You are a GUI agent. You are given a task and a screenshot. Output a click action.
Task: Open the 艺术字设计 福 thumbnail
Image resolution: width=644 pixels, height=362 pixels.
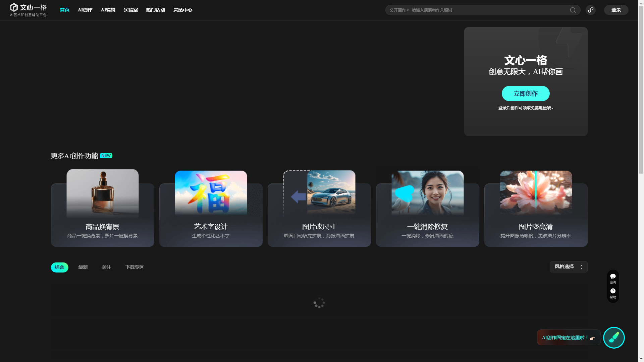[x=211, y=193]
